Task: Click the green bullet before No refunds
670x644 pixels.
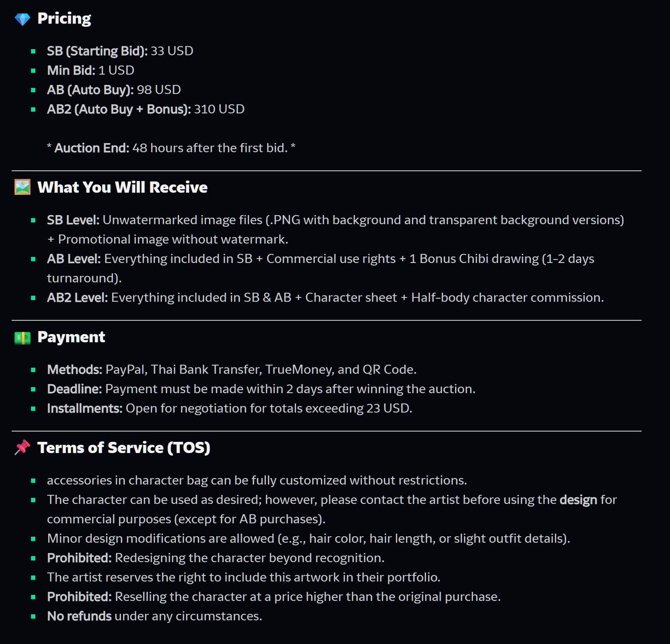Action: pos(33,617)
